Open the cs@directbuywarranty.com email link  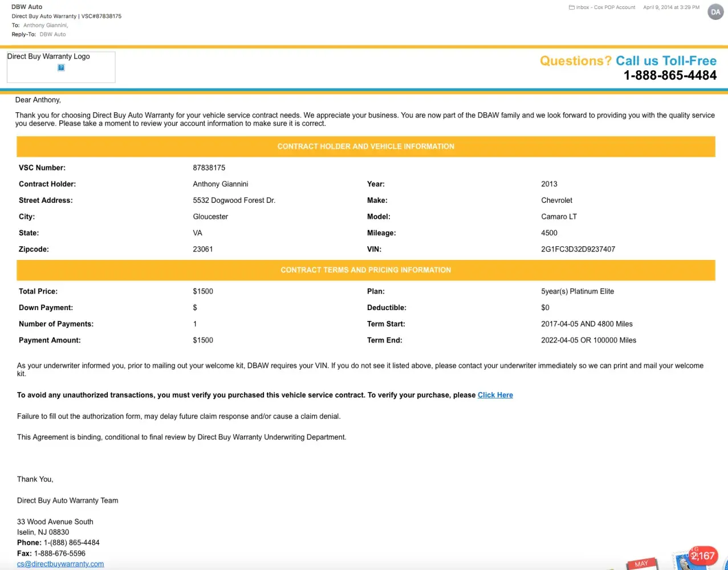tap(60, 564)
